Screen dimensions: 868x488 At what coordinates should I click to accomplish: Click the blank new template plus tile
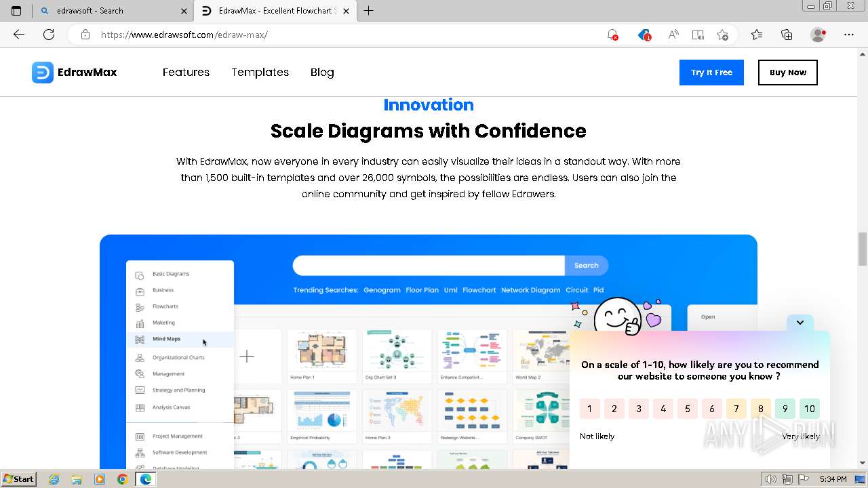pos(247,357)
